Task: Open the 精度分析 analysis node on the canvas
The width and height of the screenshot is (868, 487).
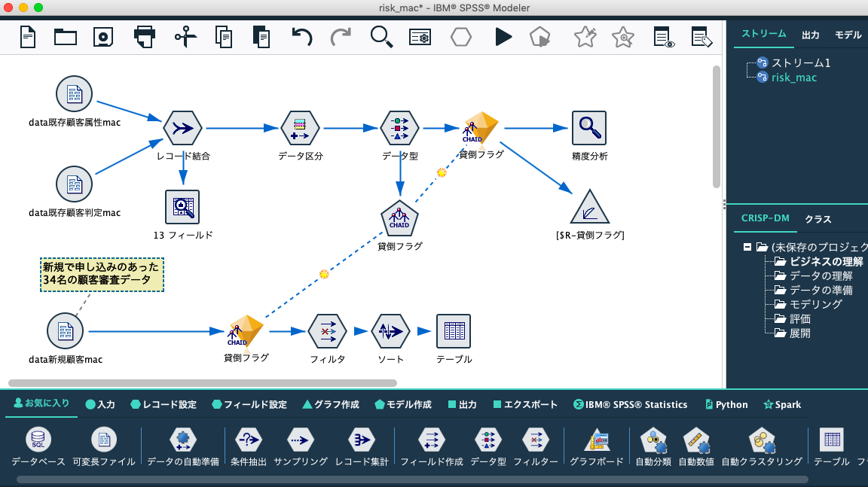Action: coord(589,128)
